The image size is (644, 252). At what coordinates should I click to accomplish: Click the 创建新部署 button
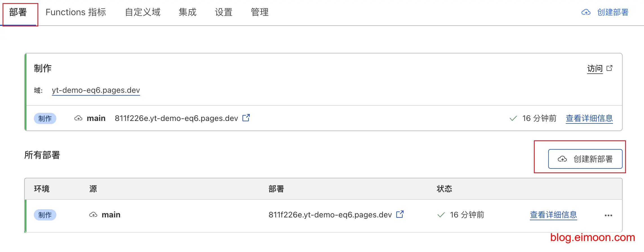click(585, 159)
